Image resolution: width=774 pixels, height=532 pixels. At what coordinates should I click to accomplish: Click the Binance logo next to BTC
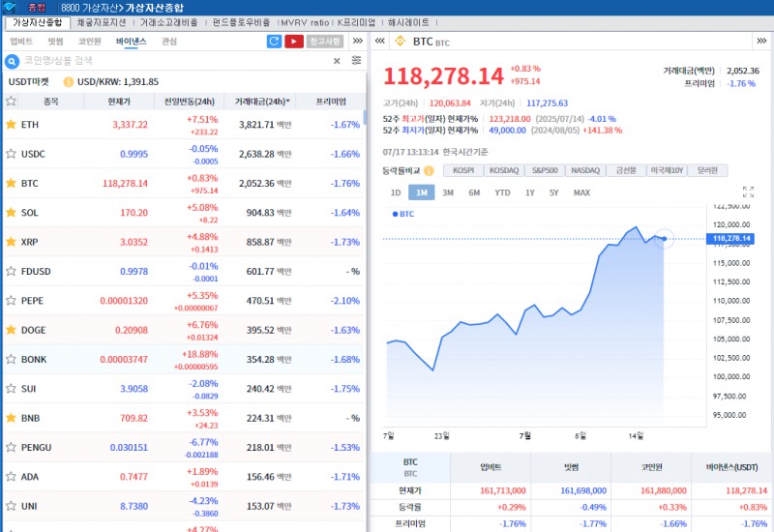[400, 42]
